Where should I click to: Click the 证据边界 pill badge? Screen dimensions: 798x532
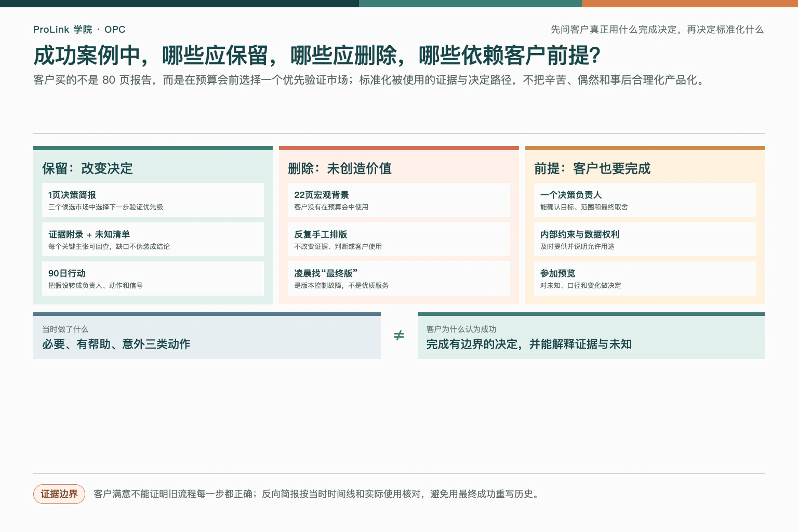(x=59, y=494)
